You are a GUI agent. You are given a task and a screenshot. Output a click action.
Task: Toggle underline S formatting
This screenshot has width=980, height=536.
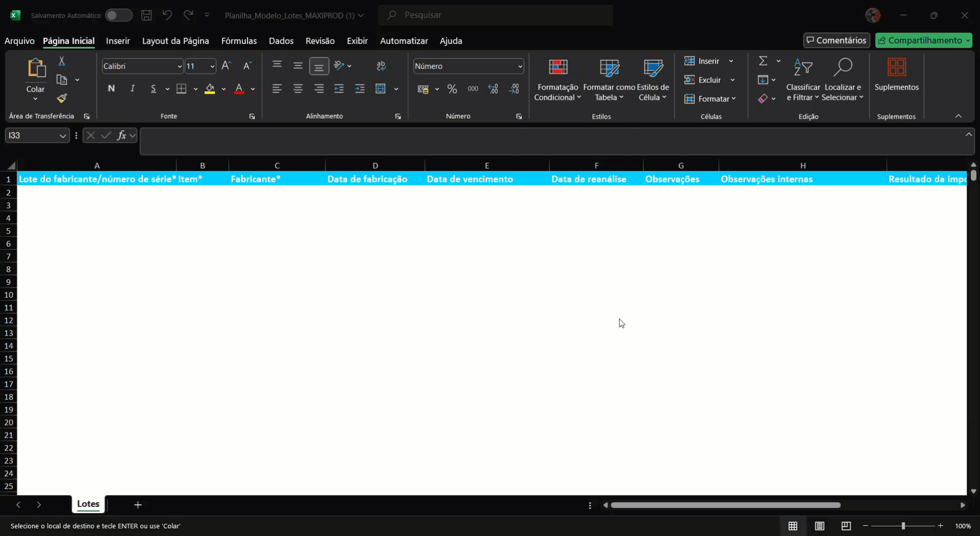pyautogui.click(x=153, y=89)
